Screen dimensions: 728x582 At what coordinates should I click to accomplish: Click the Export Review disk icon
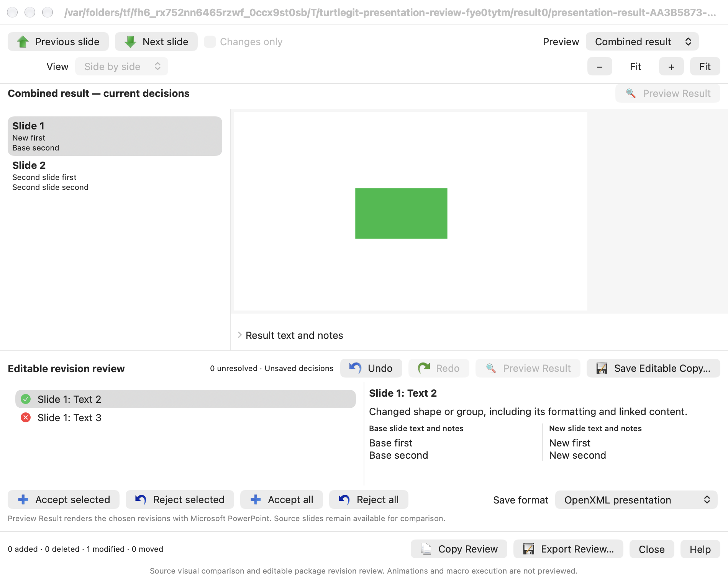(x=529, y=549)
